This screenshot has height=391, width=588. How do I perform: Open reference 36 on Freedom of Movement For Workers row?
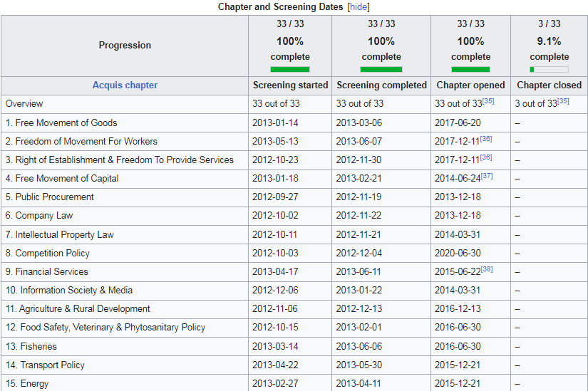[x=486, y=139]
